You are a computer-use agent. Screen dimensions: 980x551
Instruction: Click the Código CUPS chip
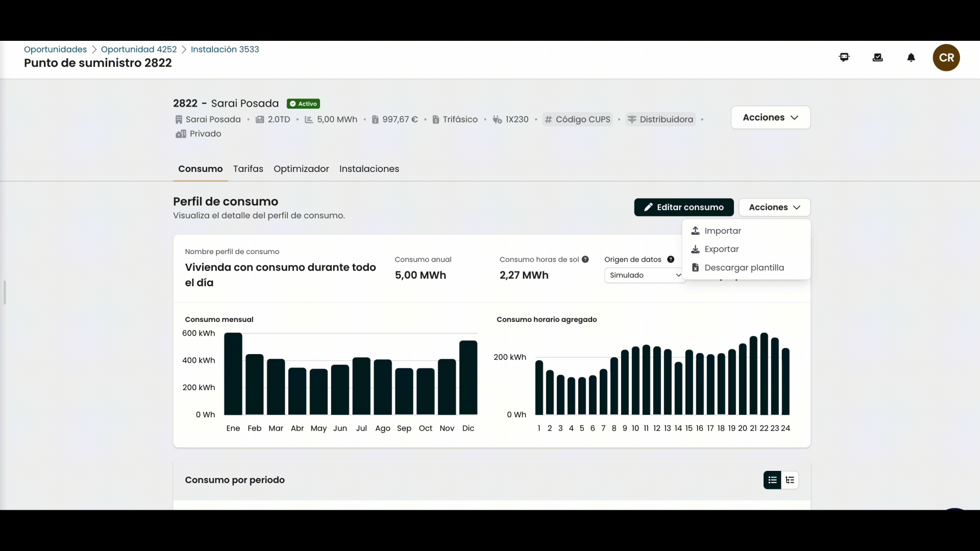coord(577,119)
